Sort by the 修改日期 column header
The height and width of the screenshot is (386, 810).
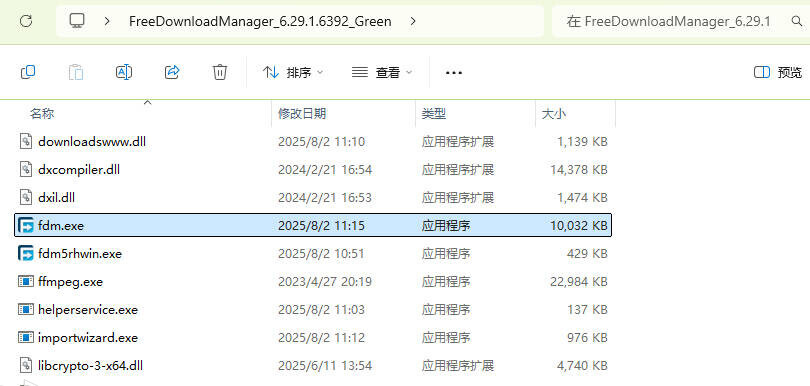pyautogui.click(x=302, y=114)
